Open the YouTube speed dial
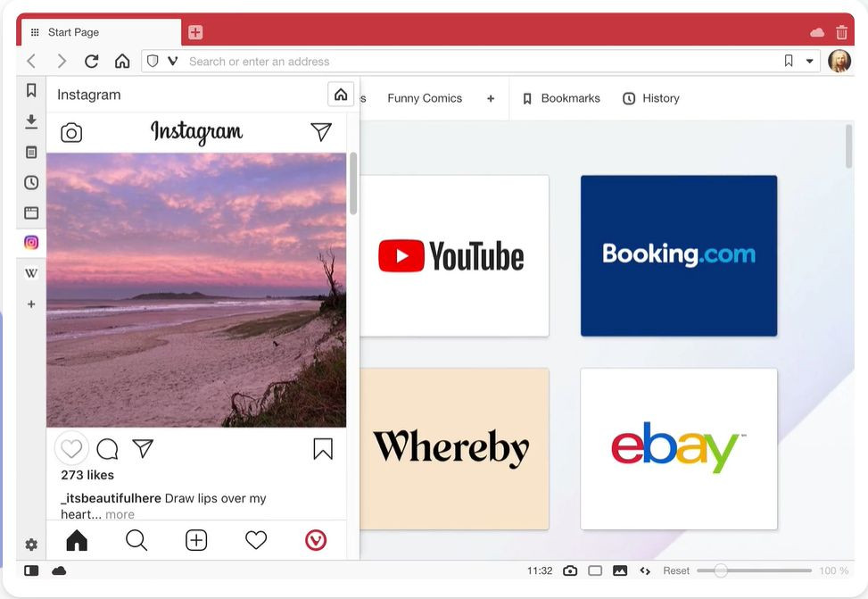 [x=454, y=256]
